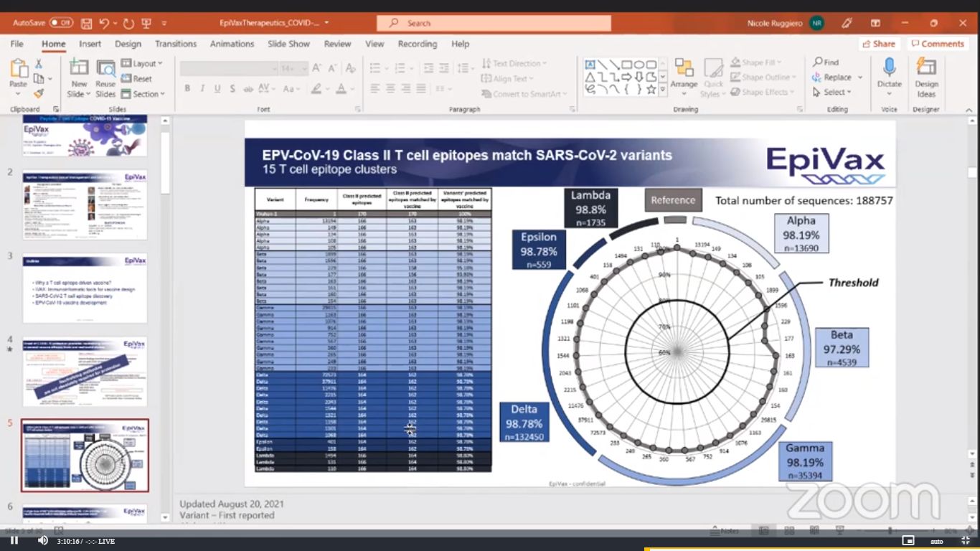Open the Layout dropdown

tap(142, 64)
